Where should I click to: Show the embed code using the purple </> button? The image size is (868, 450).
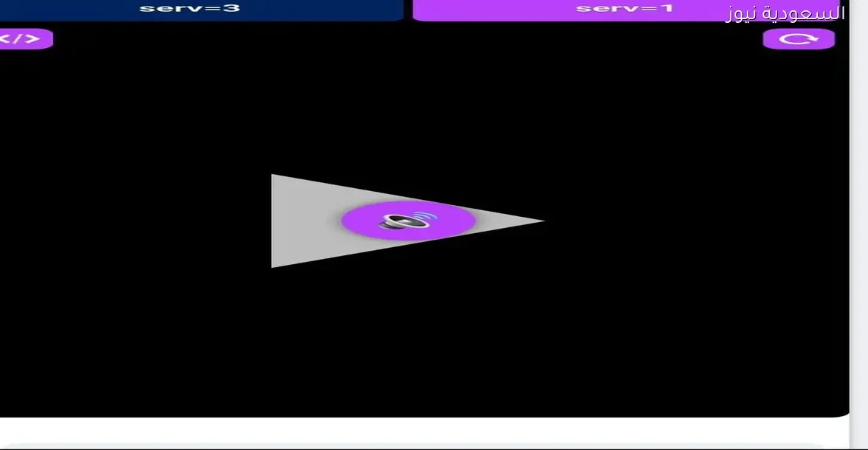[x=22, y=38]
